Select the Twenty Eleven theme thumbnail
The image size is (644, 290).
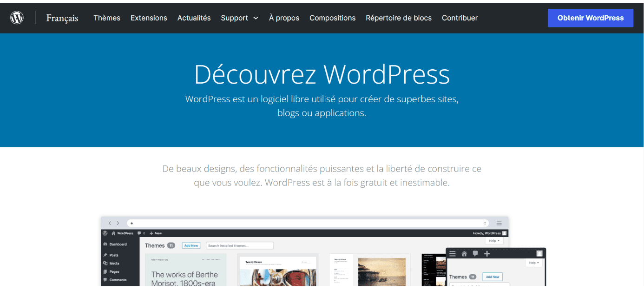click(278, 270)
